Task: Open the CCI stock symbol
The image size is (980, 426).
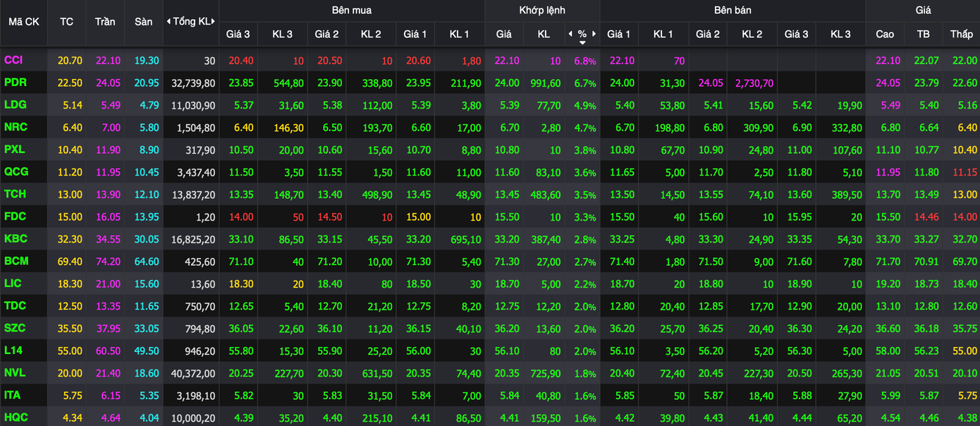Action: (x=13, y=61)
